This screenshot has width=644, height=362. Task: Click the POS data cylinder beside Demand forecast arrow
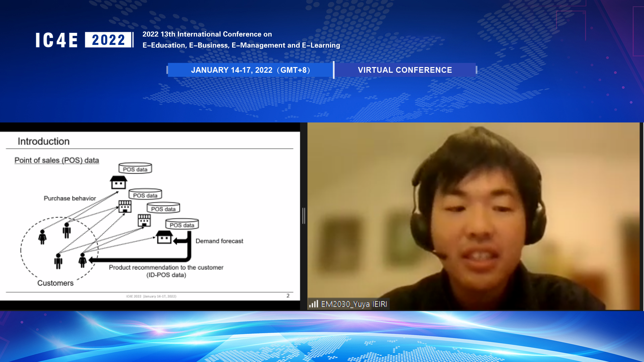[x=182, y=224]
